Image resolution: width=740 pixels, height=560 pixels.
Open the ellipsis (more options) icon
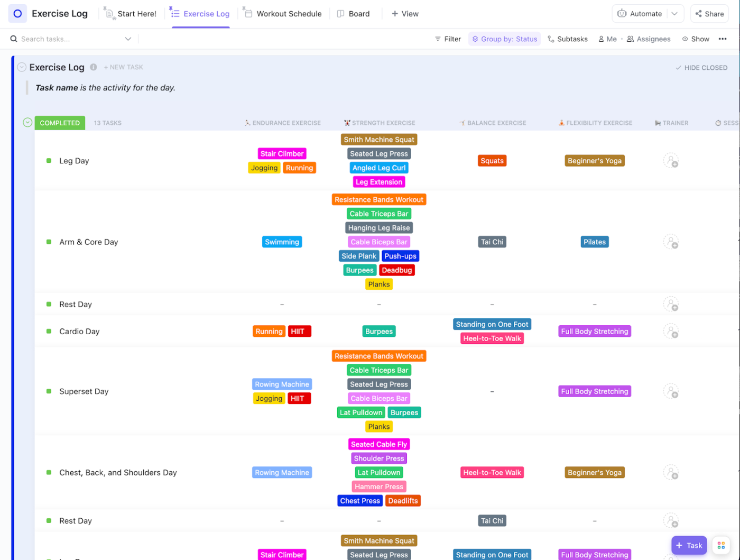point(722,39)
